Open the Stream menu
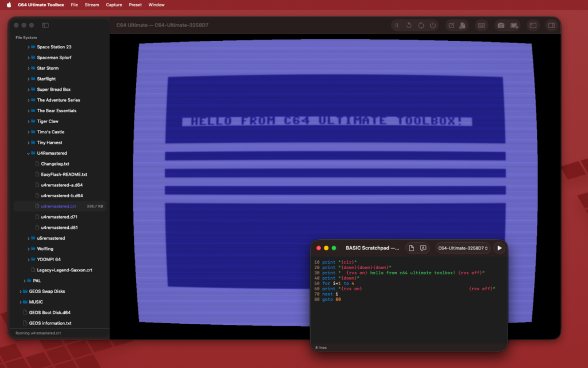Viewport: 588px width, 368px height. coord(92,5)
